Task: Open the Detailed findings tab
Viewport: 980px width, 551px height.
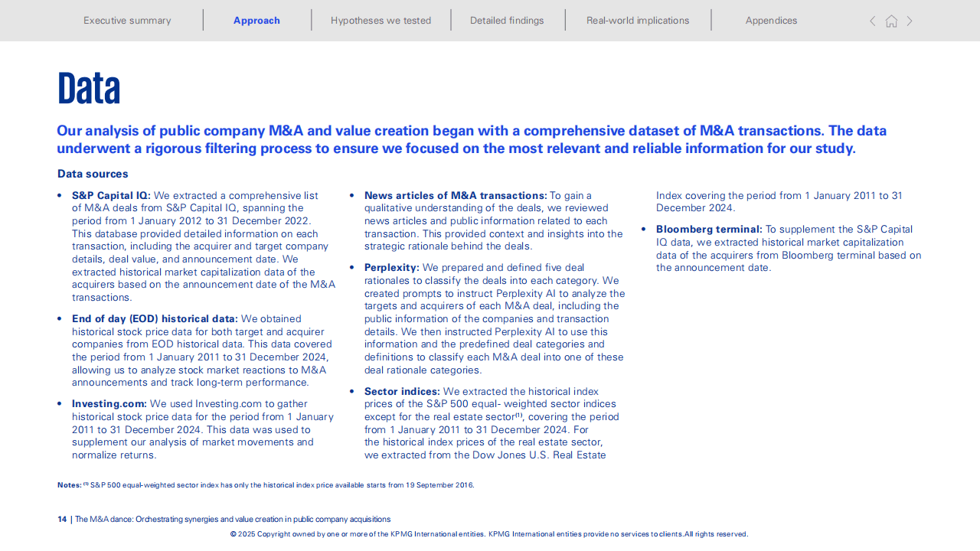Action: click(507, 21)
